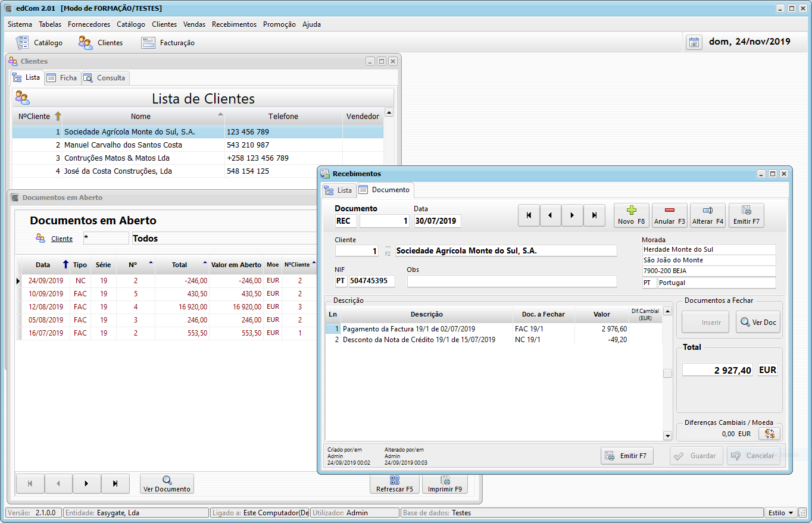Void the receipt with Anular F3
812x523 pixels.
tap(670, 215)
